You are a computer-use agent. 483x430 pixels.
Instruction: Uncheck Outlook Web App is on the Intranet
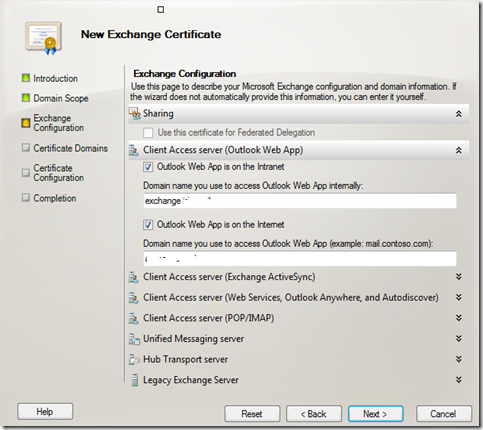(x=148, y=167)
